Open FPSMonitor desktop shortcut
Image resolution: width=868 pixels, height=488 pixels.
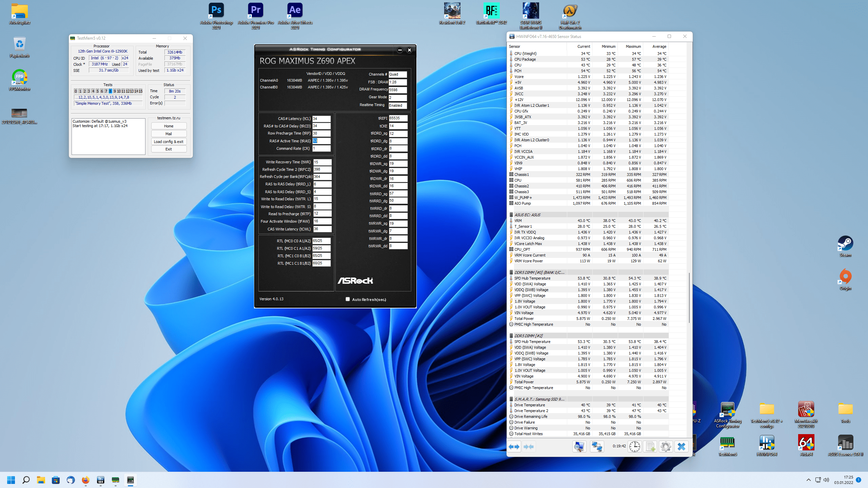[x=20, y=80]
